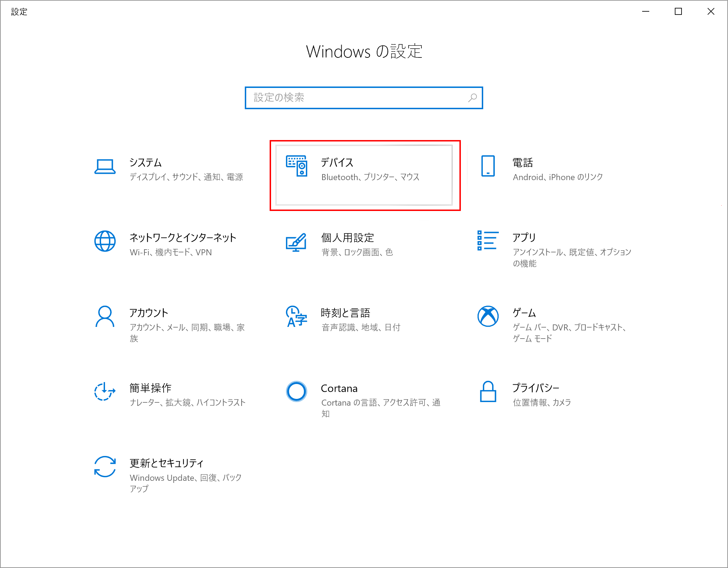Screen dimensions: 728x568
Task: Click the Xbox Gaming icon
Action: pyautogui.click(x=488, y=316)
